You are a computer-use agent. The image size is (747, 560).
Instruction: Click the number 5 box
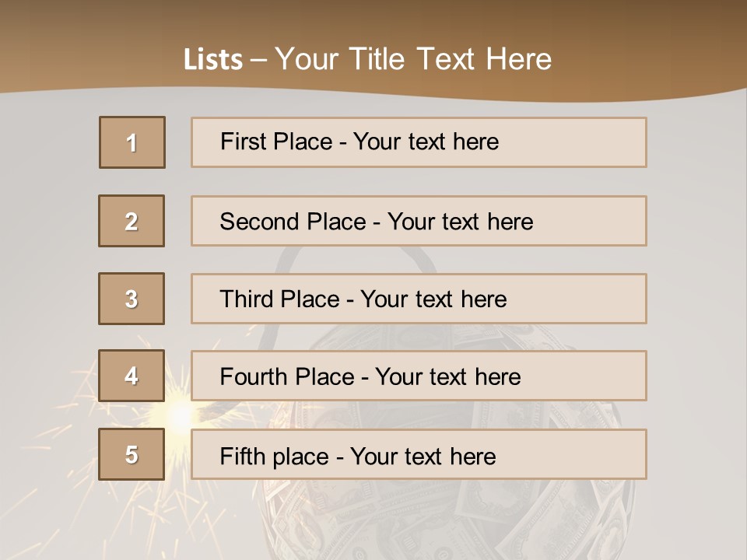pyautogui.click(x=132, y=454)
